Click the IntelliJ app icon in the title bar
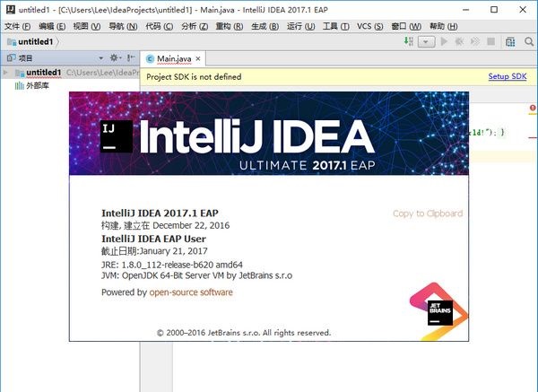Screen dimensions: 538x392 (x=11, y=10)
